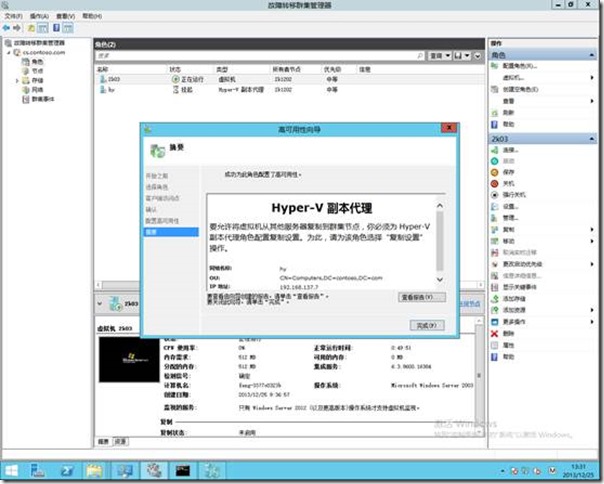The width and height of the screenshot is (604, 484).
Task: Open the 文件(F) menu
Action: [13, 16]
